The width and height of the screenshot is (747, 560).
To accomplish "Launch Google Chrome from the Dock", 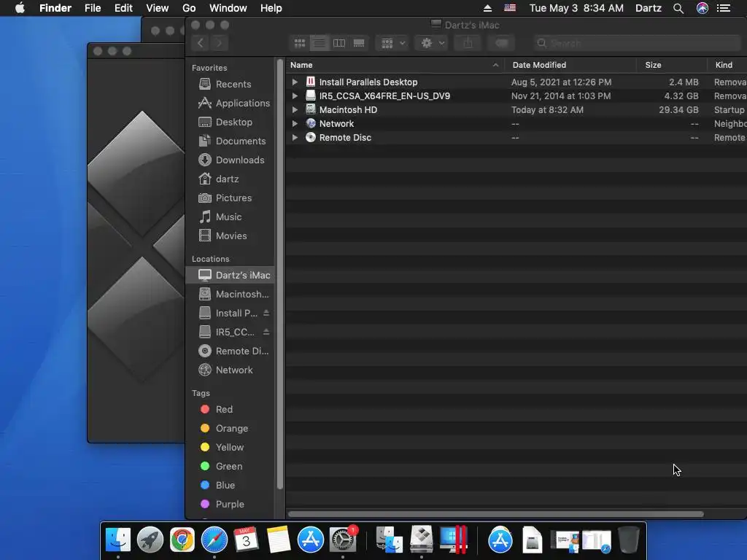I will [x=182, y=540].
